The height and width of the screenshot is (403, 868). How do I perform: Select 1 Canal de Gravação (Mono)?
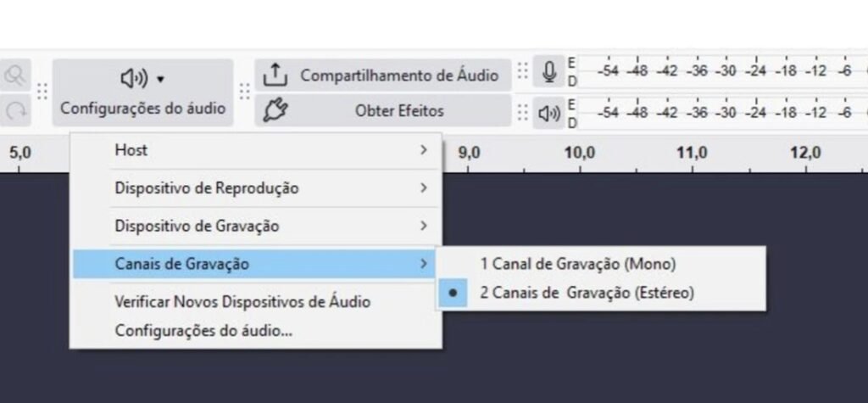point(577,264)
